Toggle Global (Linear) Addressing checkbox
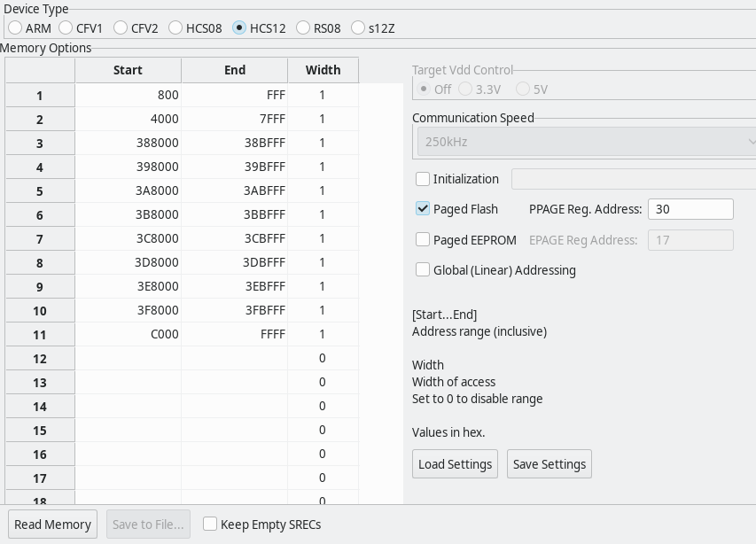Image resolution: width=756 pixels, height=544 pixels. point(423,270)
